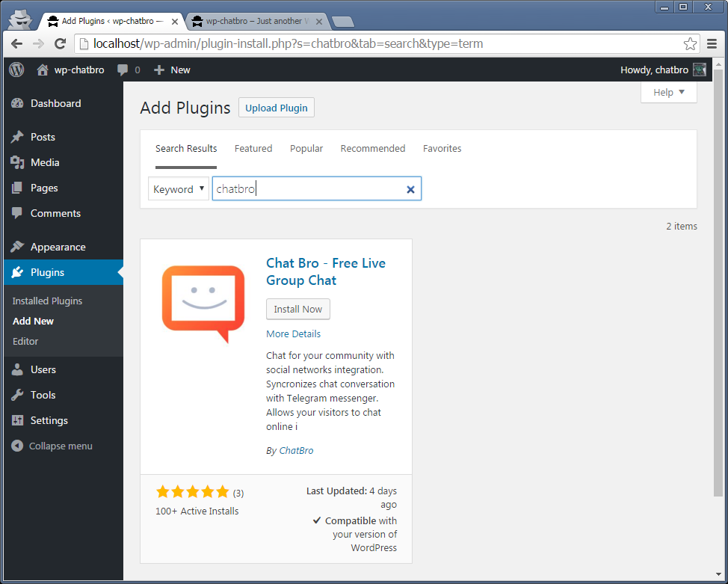Viewport: 728px width, 584px height.
Task: Click the Chat Bro plugin logo
Action: click(x=203, y=304)
